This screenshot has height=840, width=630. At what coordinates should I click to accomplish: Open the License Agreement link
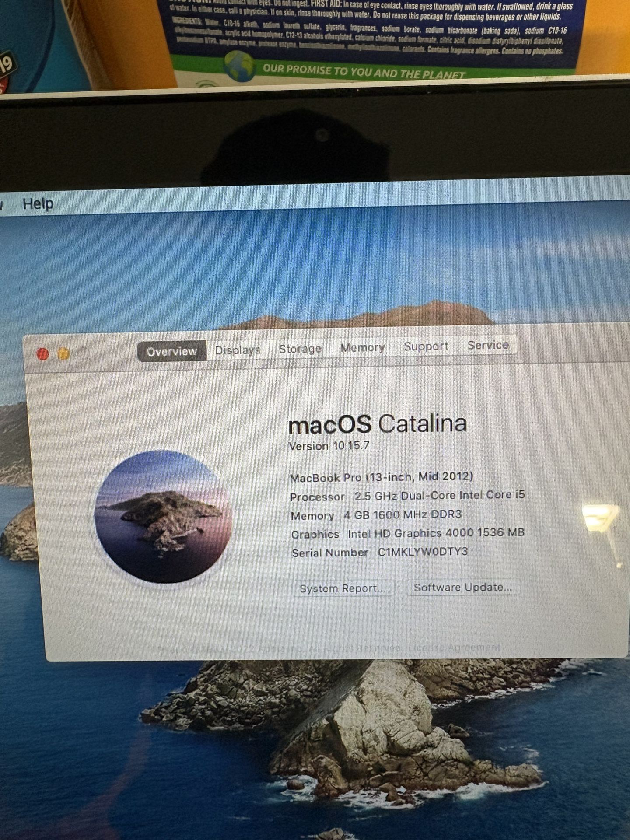(454, 647)
